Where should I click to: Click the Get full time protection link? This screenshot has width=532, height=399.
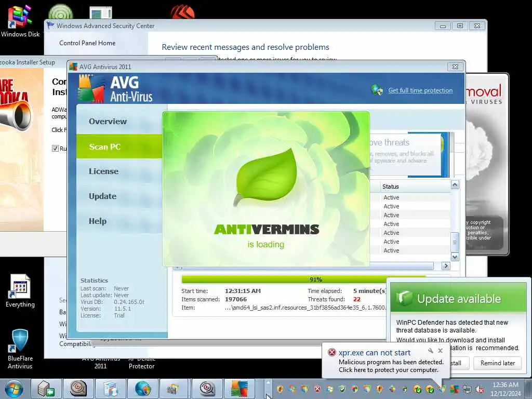click(420, 90)
